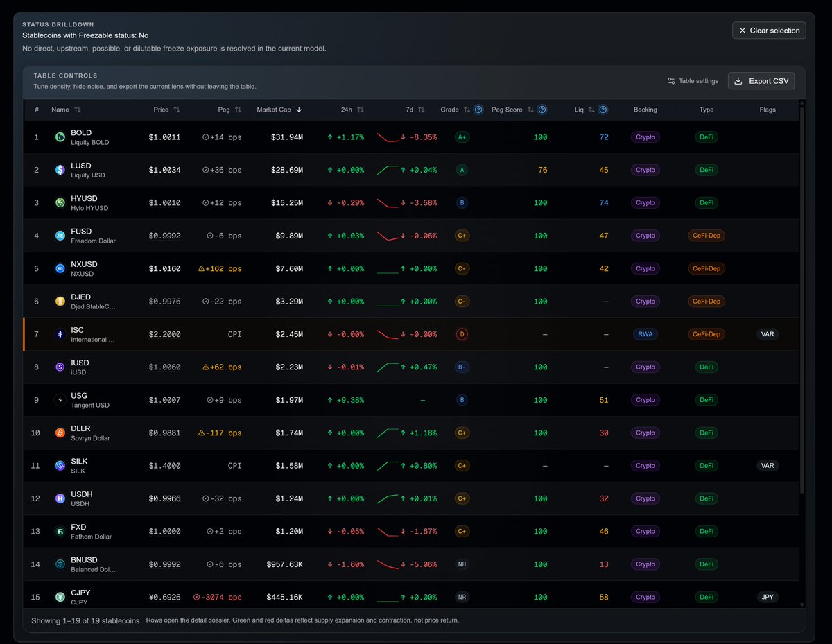The height and width of the screenshot is (644, 832).
Task: Click the red alert icon beside -3074 bps
Action: click(x=197, y=597)
